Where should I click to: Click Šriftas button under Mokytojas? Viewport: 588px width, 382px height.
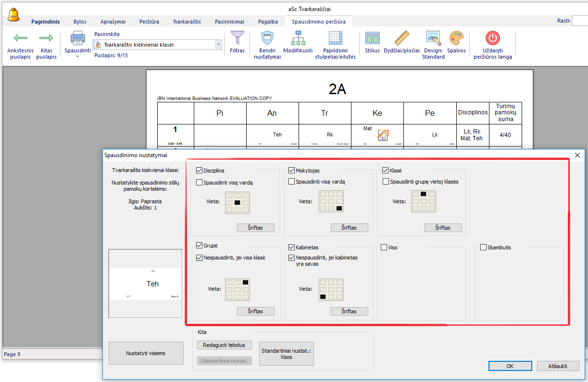pyautogui.click(x=349, y=228)
